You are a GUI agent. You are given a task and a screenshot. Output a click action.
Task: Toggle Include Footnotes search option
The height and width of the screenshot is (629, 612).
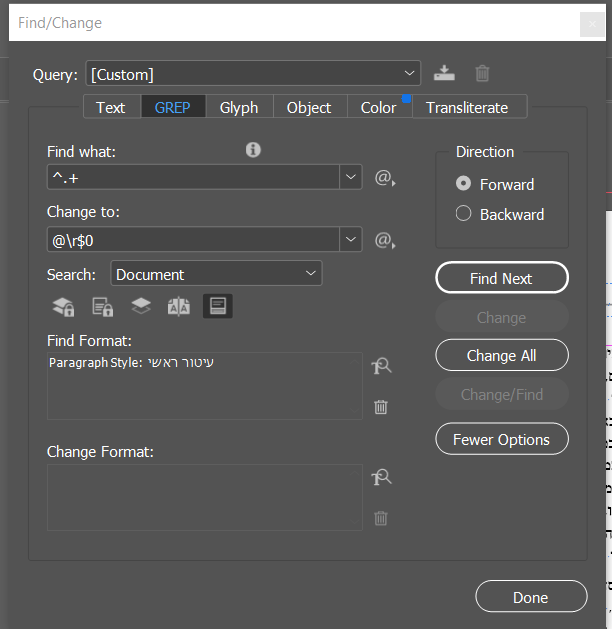point(217,307)
